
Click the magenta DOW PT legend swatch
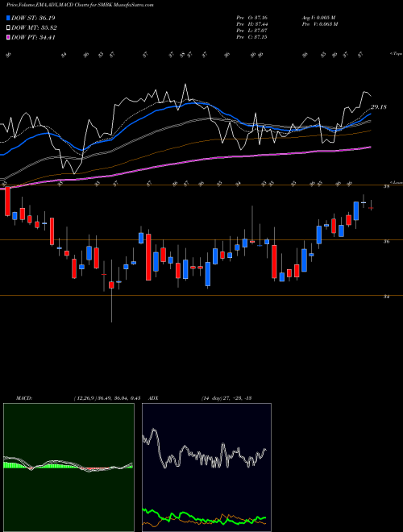coord(9,38)
